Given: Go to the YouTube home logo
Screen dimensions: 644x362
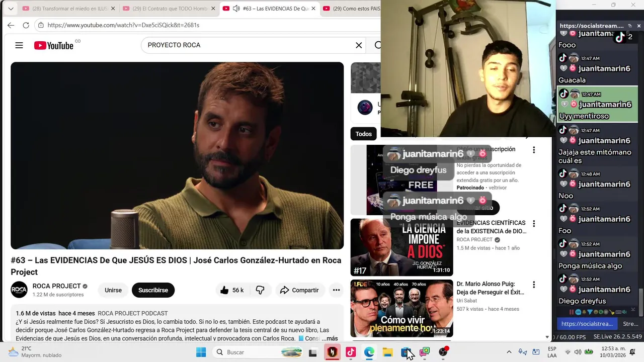Looking at the screenshot, I should tap(54, 45).
